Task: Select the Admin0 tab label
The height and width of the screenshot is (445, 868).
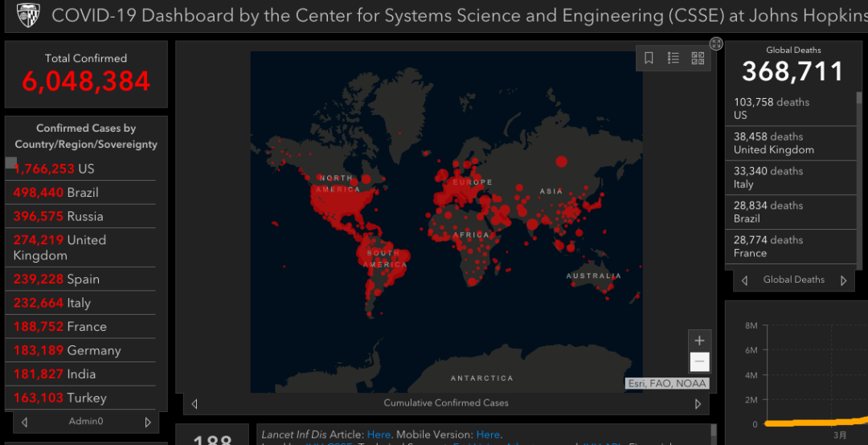Action: [x=86, y=421]
